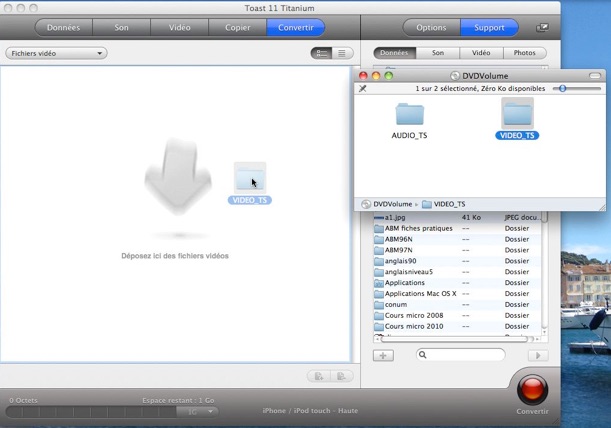Select Données tab in media browser
The width and height of the screenshot is (611, 428).
coord(394,53)
